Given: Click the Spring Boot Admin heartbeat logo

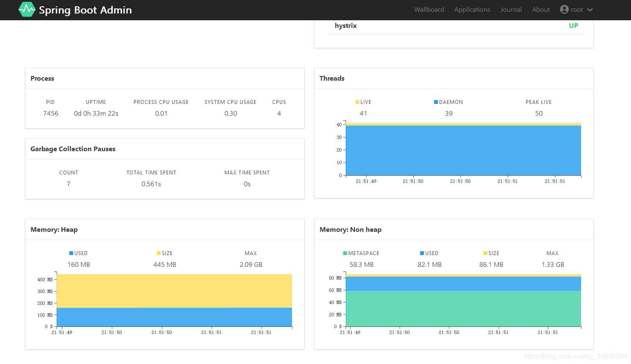Looking at the screenshot, I should 27,9.
